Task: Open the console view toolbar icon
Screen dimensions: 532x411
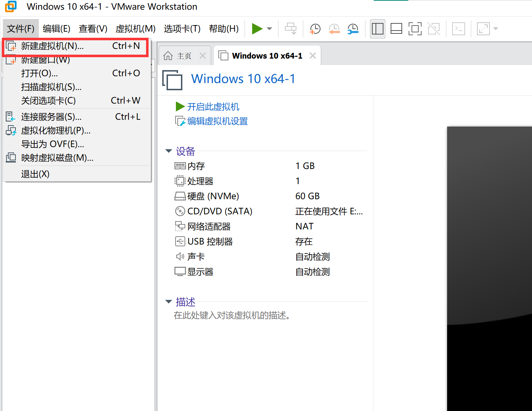Action: click(x=459, y=29)
